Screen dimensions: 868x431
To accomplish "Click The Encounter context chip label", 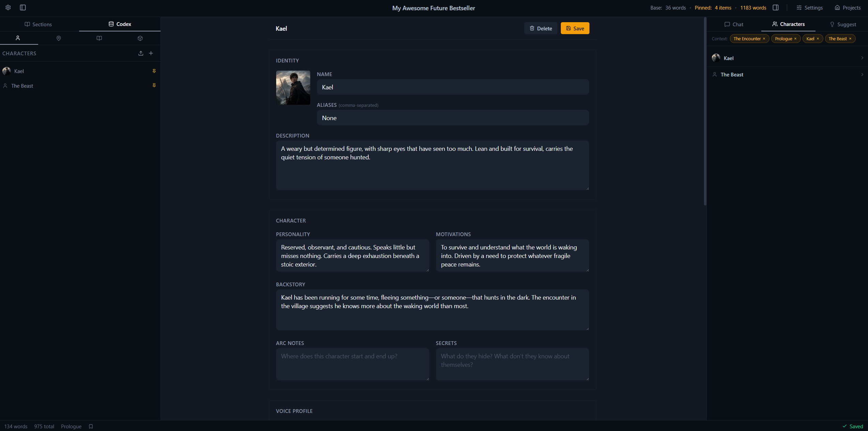I will click(747, 39).
